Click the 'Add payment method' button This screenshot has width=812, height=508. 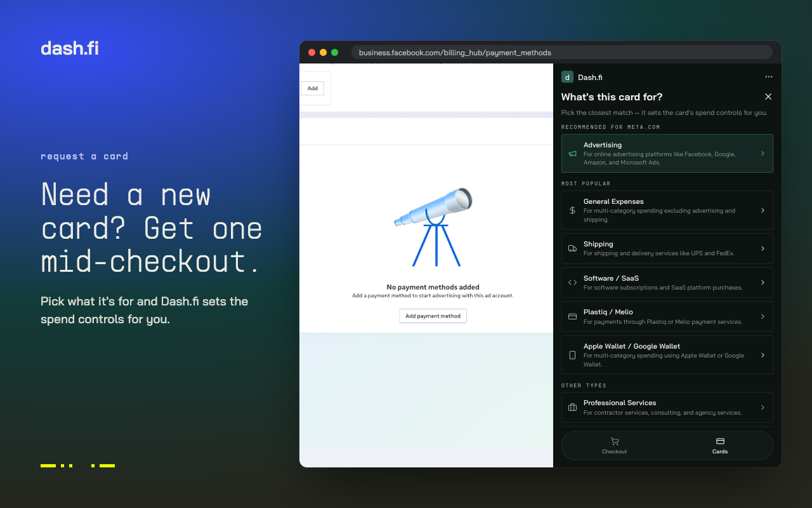(x=433, y=316)
